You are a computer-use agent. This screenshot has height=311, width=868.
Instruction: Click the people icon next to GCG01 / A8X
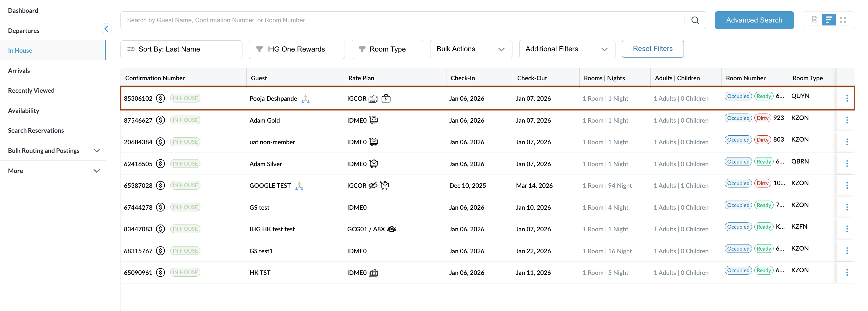[392, 229]
